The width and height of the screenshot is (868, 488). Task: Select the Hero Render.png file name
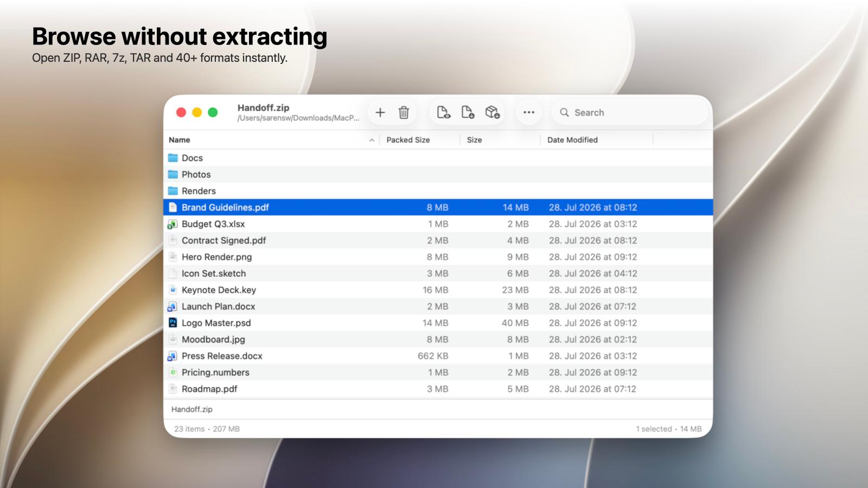[x=216, y=257]
